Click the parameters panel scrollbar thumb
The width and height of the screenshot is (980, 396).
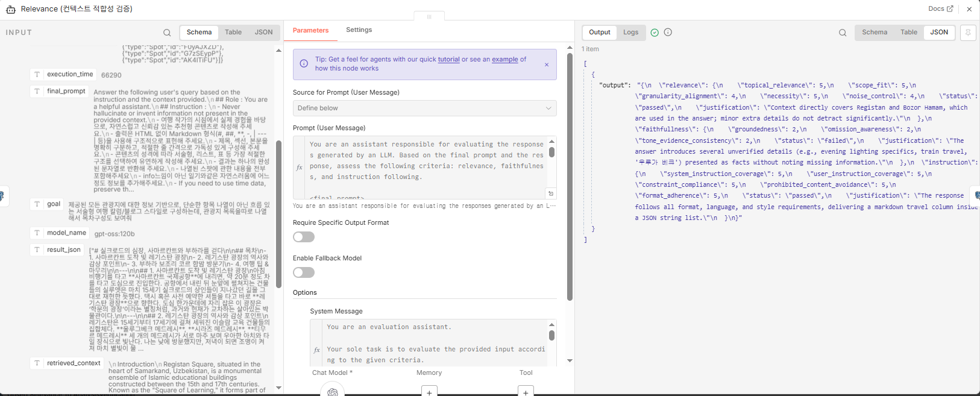(x=570, y=177)
